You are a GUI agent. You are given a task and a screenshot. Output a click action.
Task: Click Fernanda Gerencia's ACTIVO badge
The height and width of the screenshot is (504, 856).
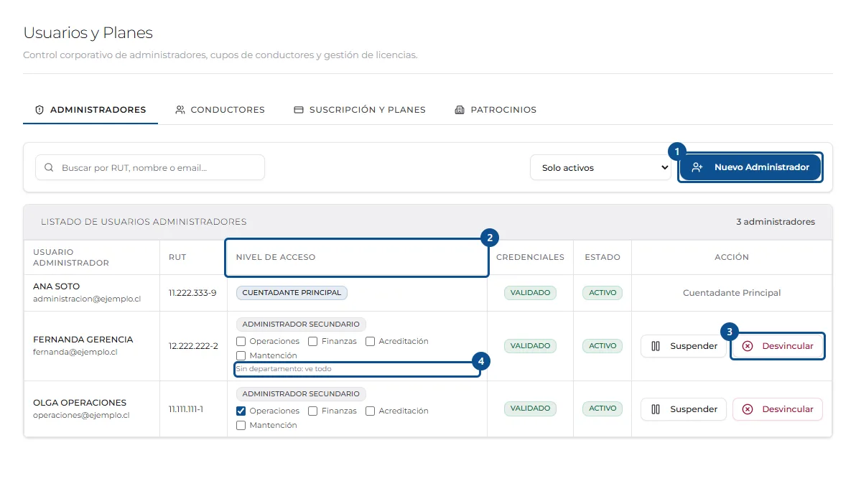603,345
